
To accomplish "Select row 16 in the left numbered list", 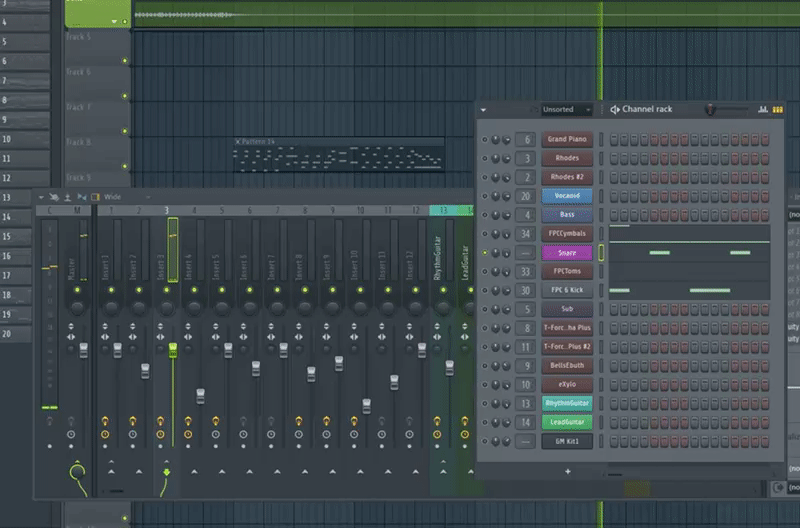I will point(24,256).
